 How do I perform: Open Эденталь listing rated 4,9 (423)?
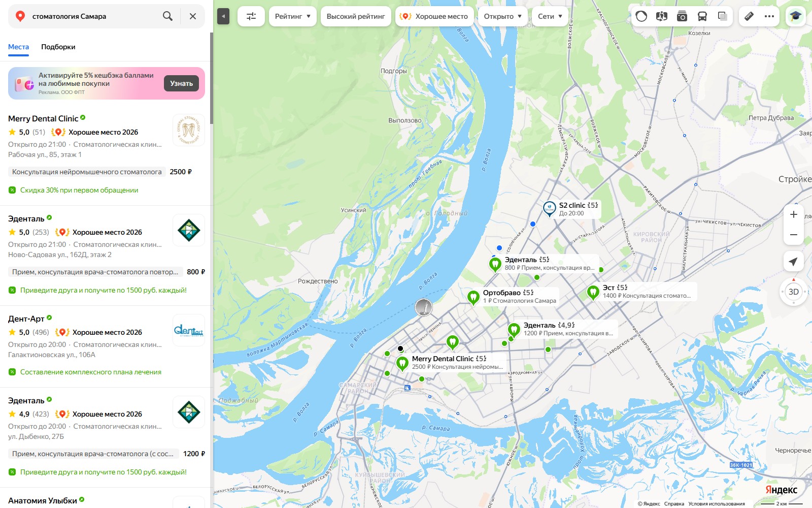[x=26, y=400]
